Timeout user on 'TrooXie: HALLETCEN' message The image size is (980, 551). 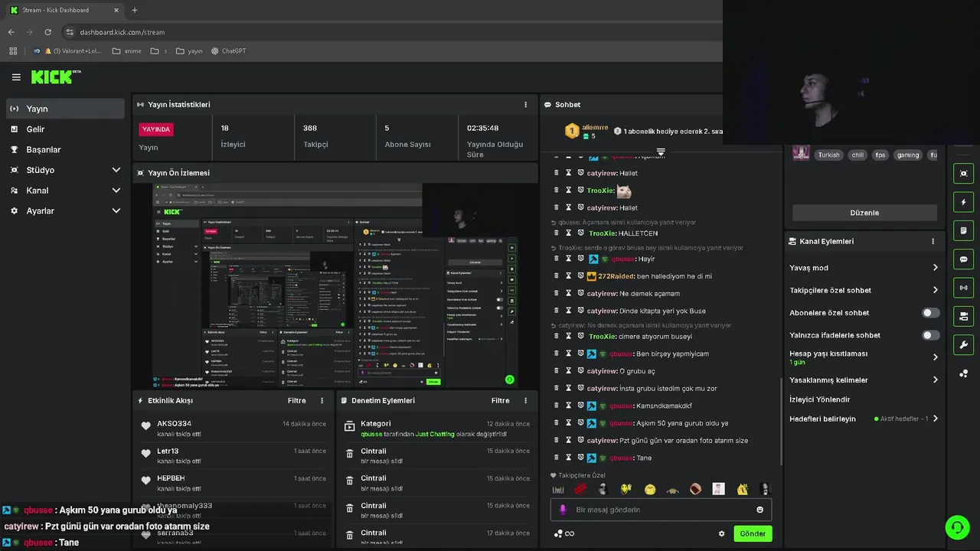pos(569,233)
